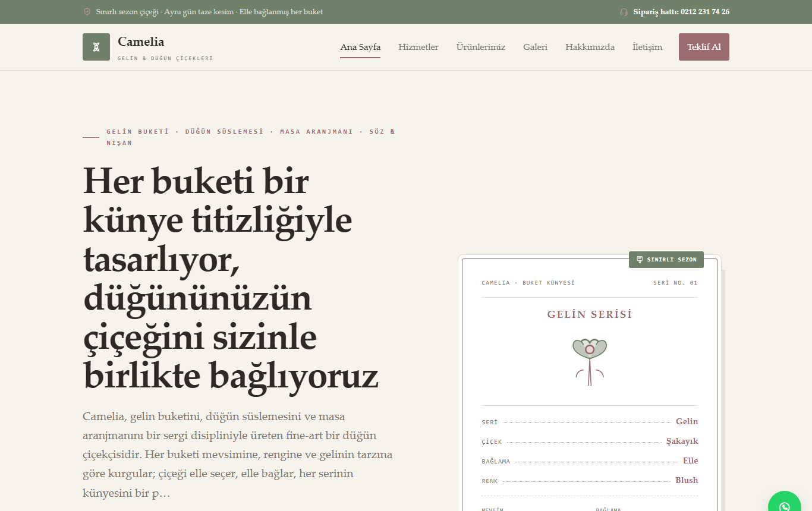812x511 pixels.
Task: Click the bouquet illustration on the Gelin Serisi card
Action: 590,362
